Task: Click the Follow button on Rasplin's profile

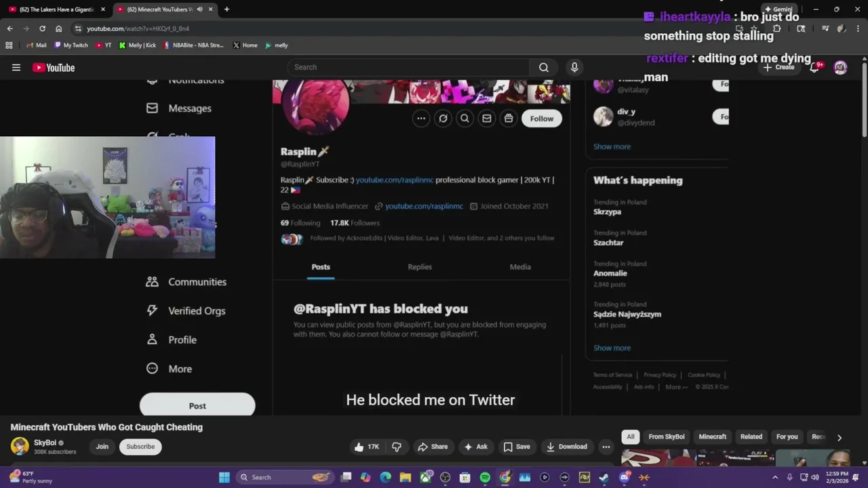Action: coord(542,119)
